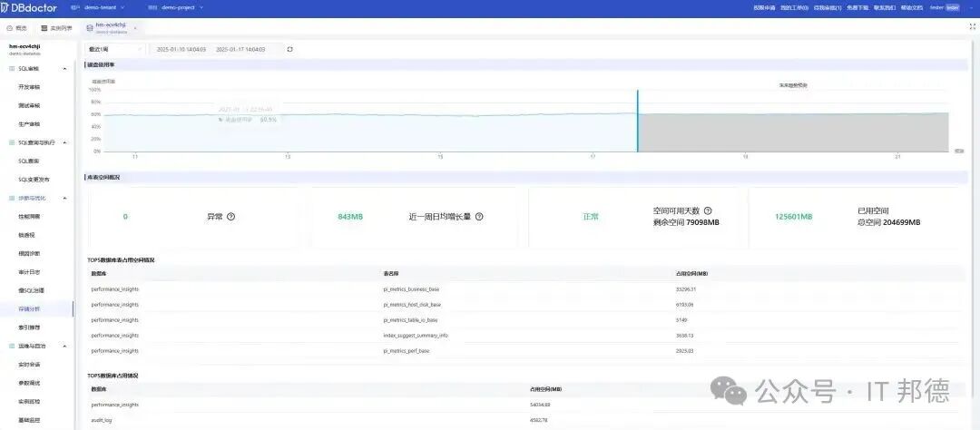Click the 125601MB used space value

pos(793,217)
